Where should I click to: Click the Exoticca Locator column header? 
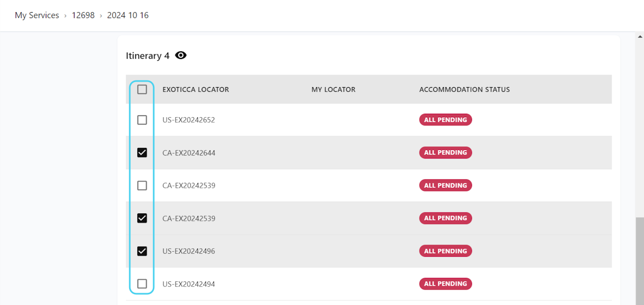[196, 90]
